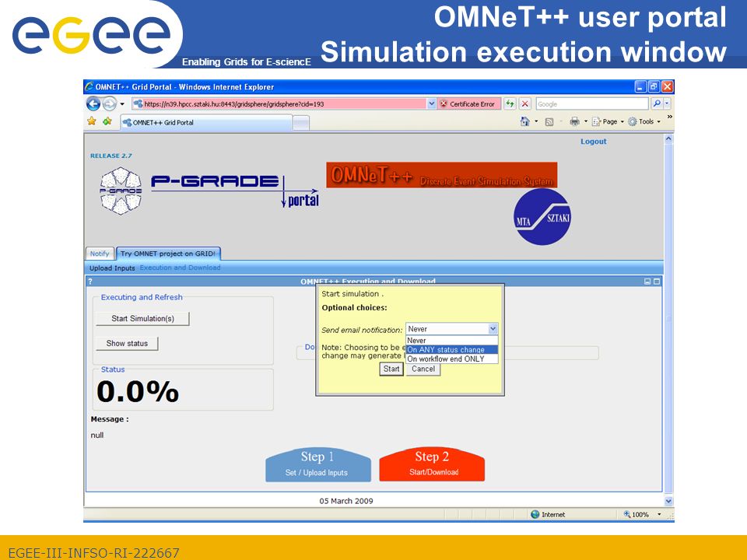
Task: Click the page scrollbar down arrow
Action: 668,501
